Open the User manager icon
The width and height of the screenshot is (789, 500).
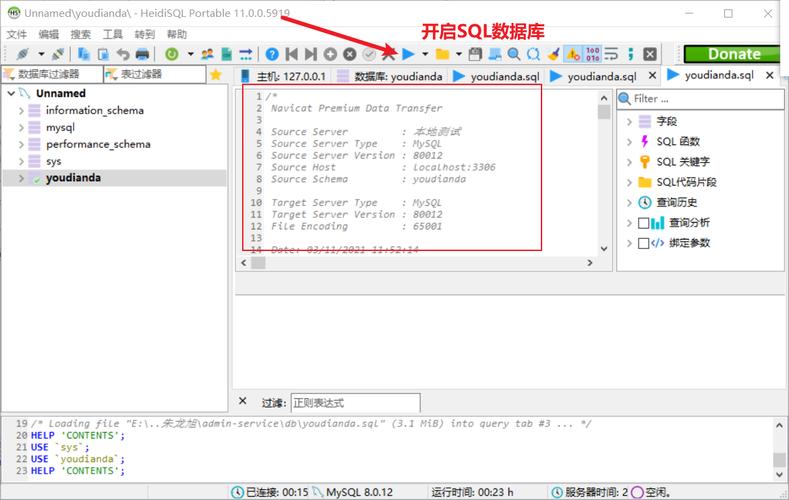(x=207, y=54)
